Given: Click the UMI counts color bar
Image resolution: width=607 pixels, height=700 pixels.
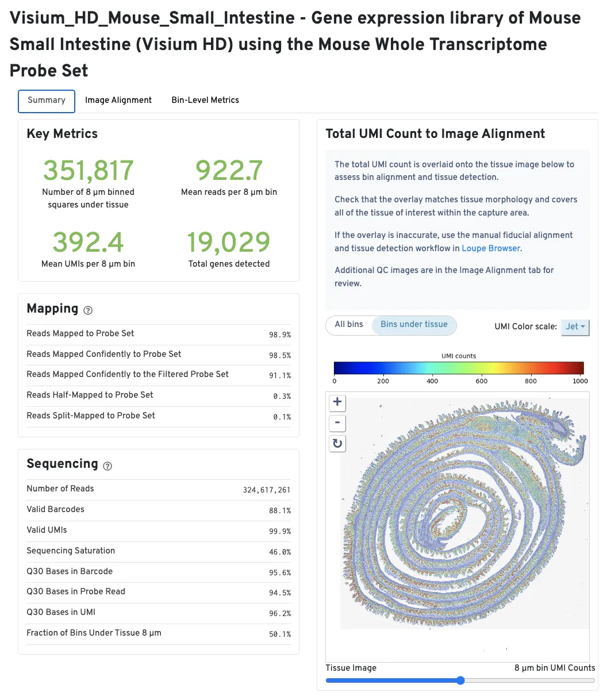Looking at the screenshot, I should (x=459, y=368).
